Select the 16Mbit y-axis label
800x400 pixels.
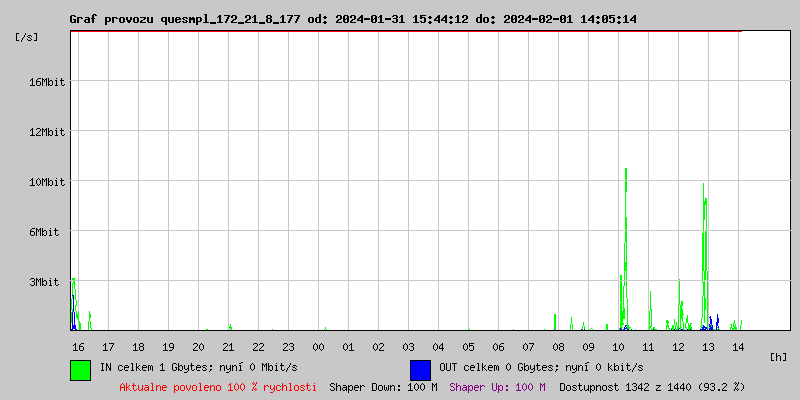pyautogui.click(x=47, y=82)
